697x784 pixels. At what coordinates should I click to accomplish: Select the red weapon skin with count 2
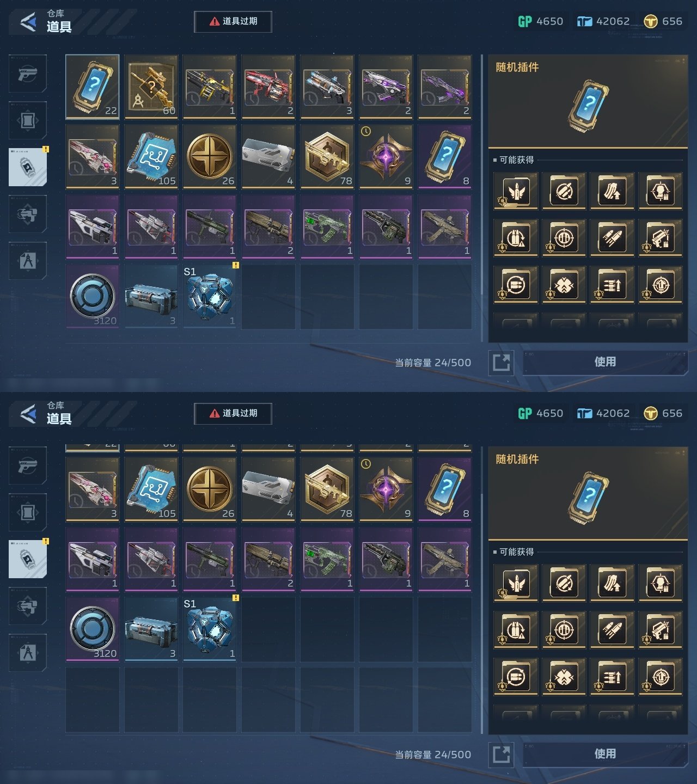click(x=269, y=87)
